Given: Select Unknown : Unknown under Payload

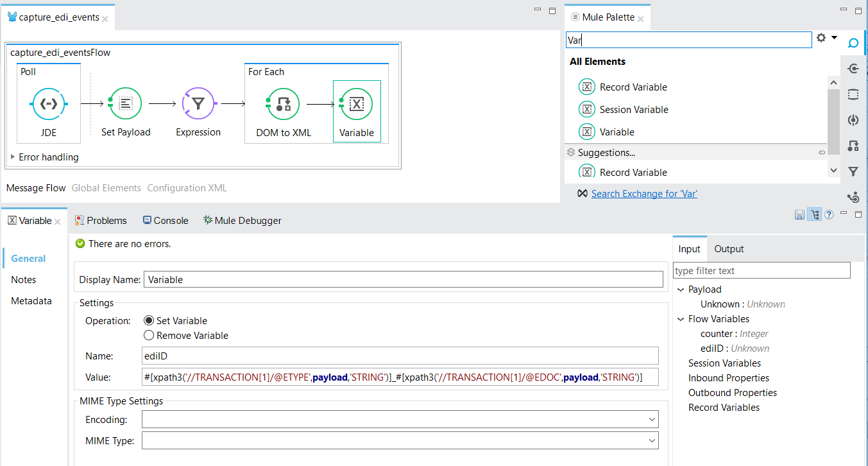Looking at the screenshot, I should click(x=743, y=304).
